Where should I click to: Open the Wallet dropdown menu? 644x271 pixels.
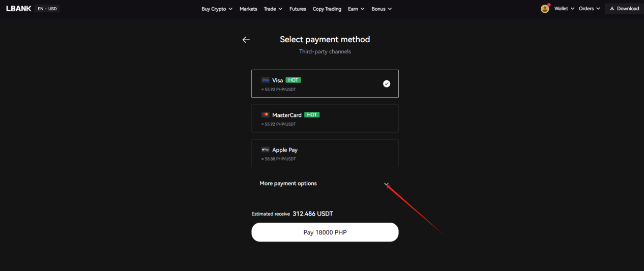[x=564, y=9]
